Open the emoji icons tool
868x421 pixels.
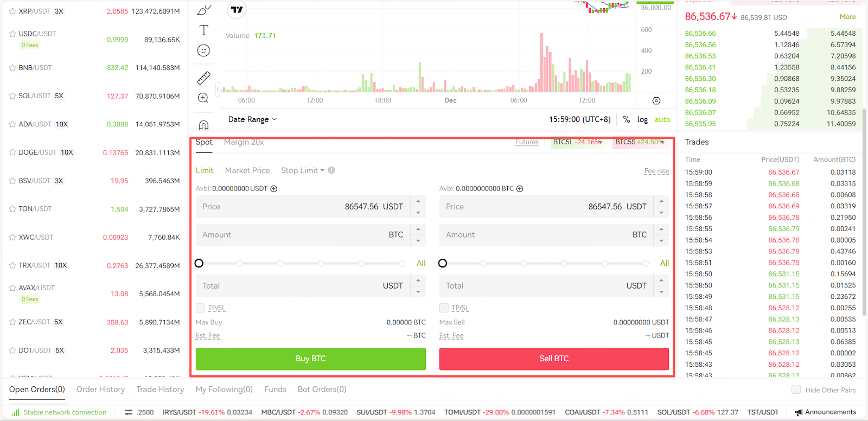coord(203,50)
